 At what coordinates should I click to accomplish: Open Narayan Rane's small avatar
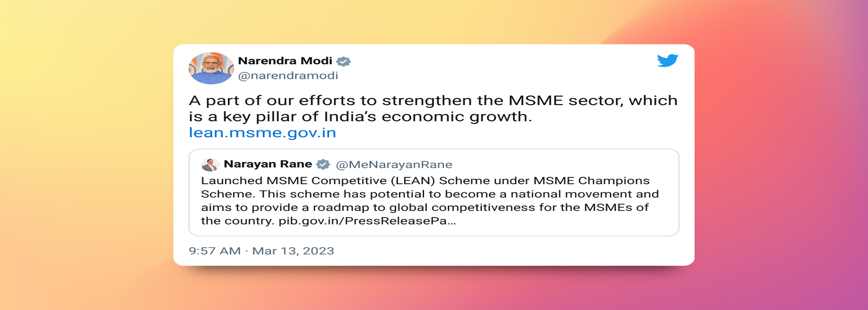[210, 165]
